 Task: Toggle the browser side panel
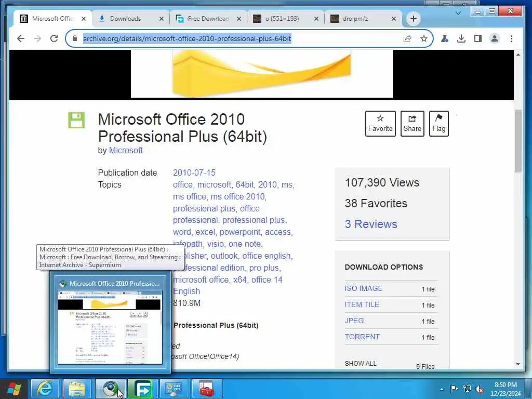pos(478,38)
